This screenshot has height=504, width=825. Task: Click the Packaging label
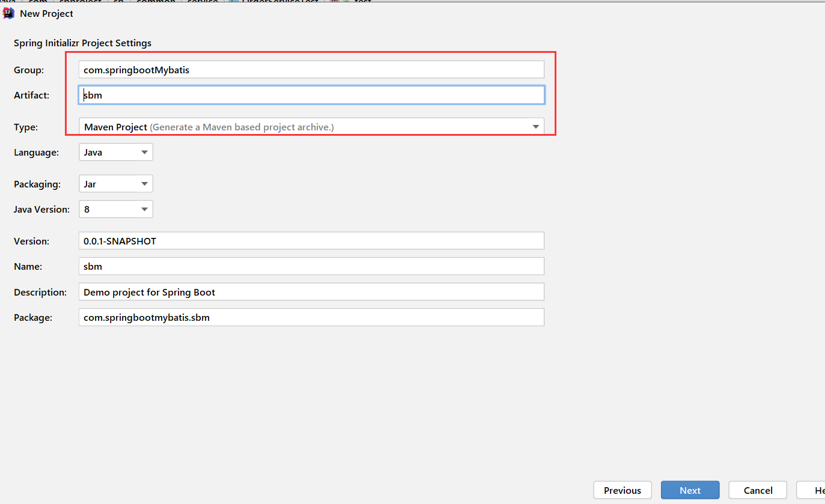[37, 184]
